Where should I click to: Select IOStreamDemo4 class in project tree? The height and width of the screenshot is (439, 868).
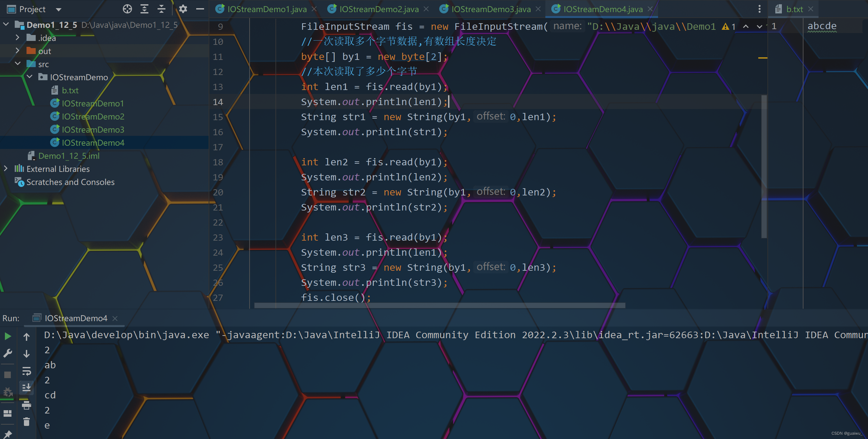[x=93, y=143]
